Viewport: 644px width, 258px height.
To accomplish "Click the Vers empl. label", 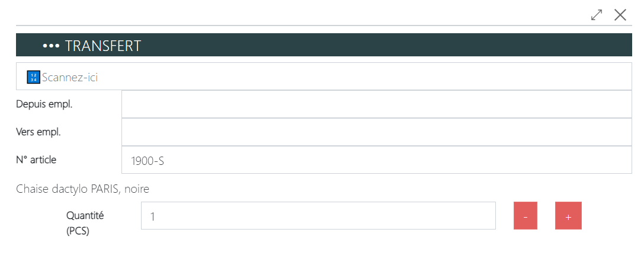I will tap(39, 132).
